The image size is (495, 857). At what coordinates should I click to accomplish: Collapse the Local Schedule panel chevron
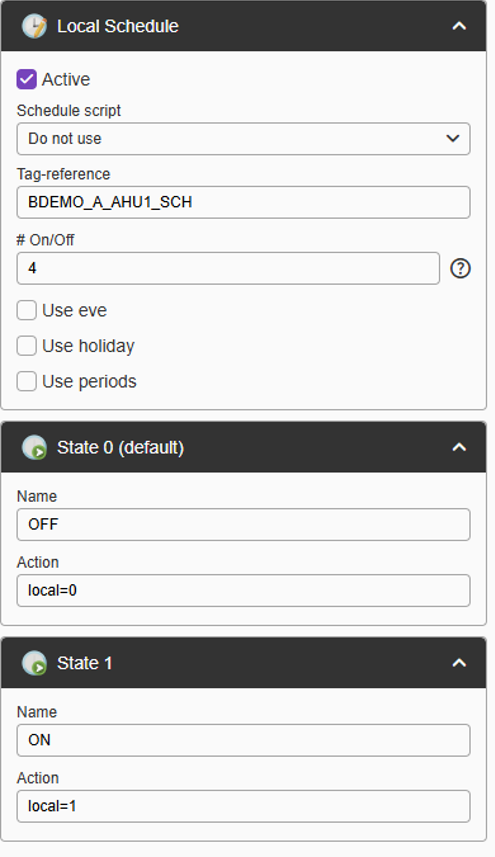click(x=459, y=26)
